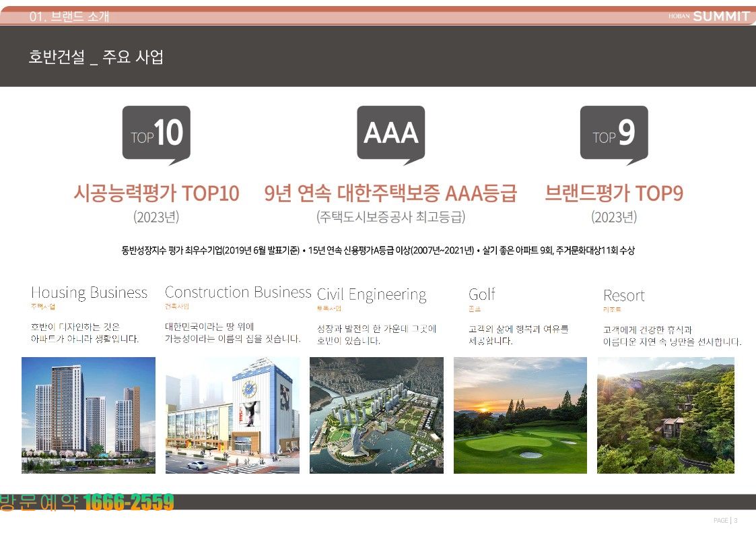The height and width of the screenshot is (535, 756).
Task: Open the Golf course sunset image
Action: click(x=520, y=415)
